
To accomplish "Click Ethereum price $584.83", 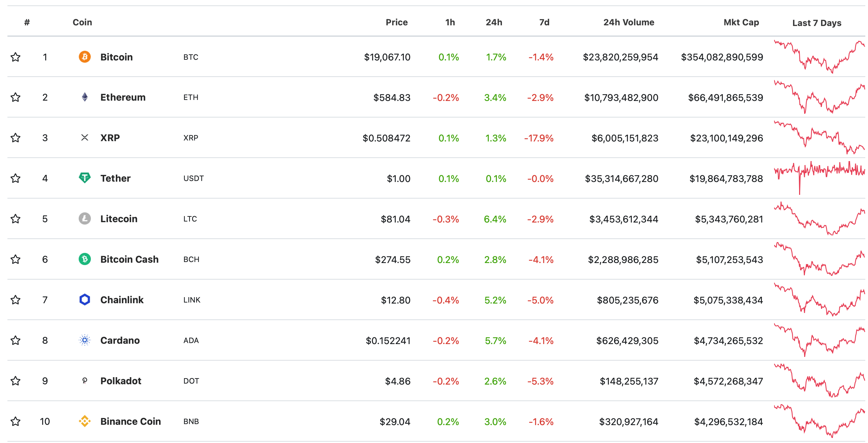I will point(392,98).
